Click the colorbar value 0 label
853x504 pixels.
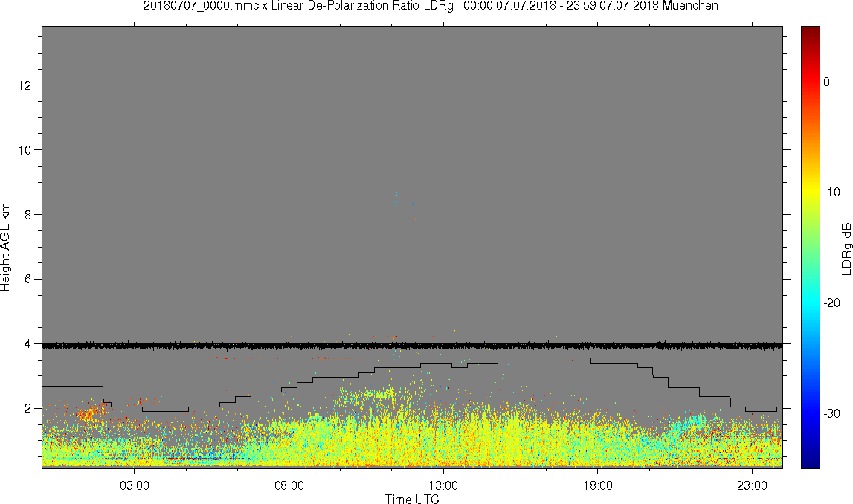(x=826, y=82)
